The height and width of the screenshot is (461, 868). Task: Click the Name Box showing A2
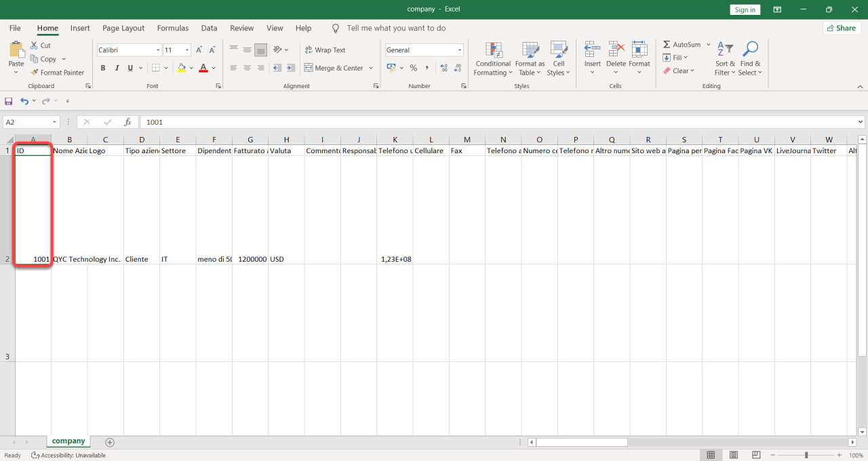point(31,122)
